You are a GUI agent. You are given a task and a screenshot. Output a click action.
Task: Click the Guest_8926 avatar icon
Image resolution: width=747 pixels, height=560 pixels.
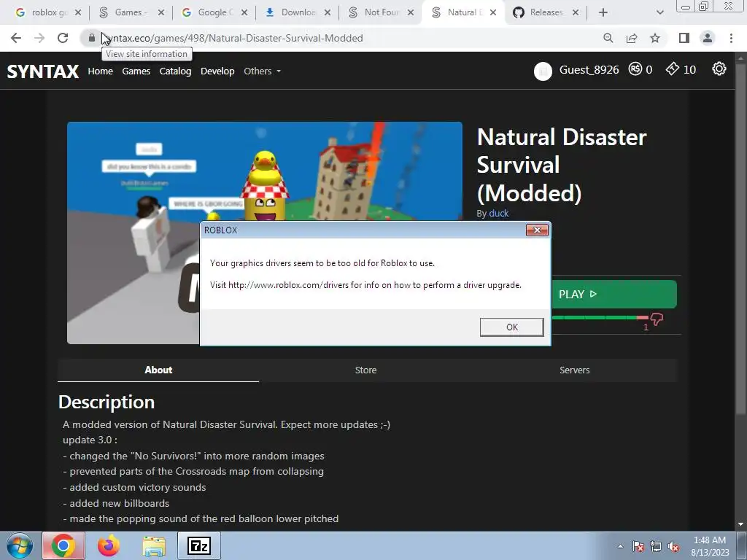tap(543, 71)
